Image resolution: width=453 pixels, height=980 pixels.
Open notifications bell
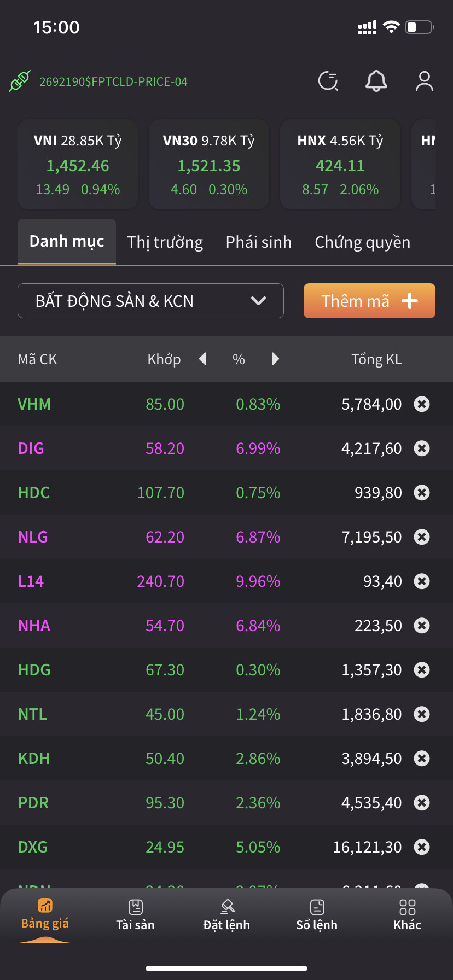point(376,81)
